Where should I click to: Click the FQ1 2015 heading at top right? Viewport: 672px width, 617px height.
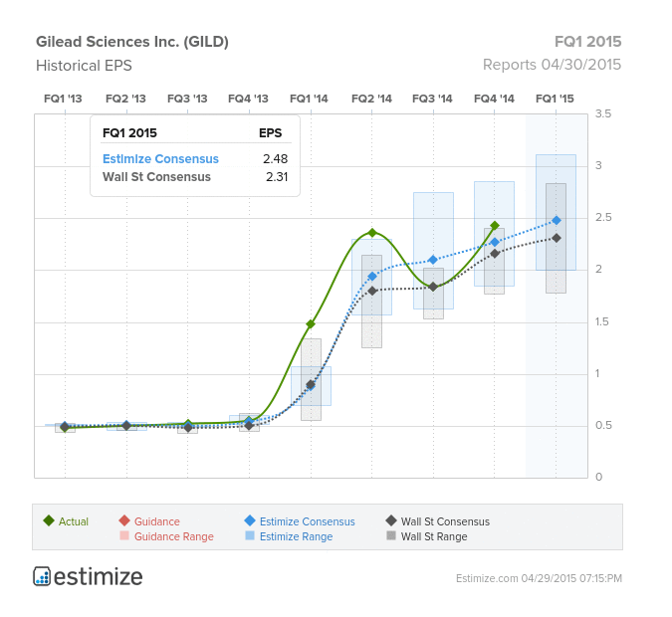click(x=588, y=42)
